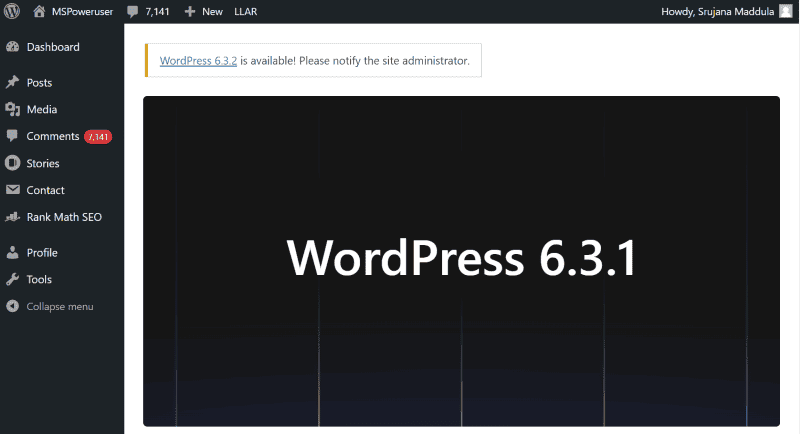The height and width of the screenshot is (434, 800).
Task: Open the Stories menu item
Action: tap(43, 163)
